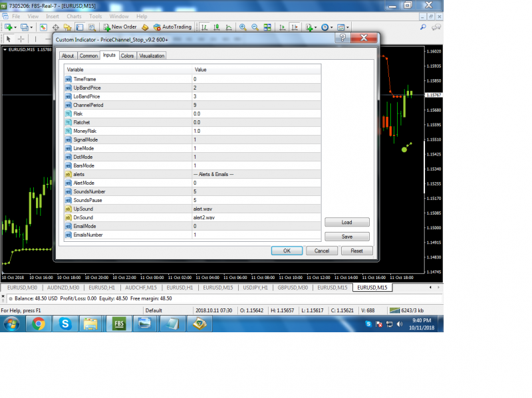Image resolution: width=532 pixels, height=398 pixels.
Task: Toggle the Market Watch window icon
Action: tap(43, 27)
